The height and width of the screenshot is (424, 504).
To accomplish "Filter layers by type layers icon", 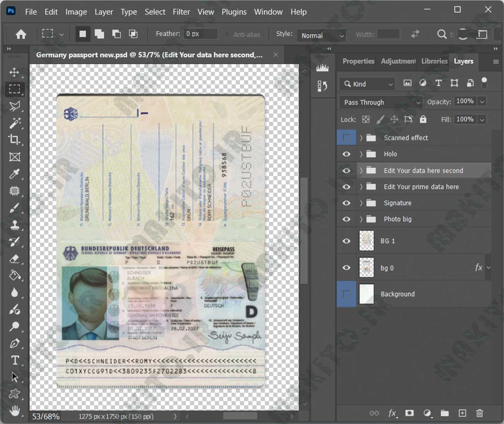I will 438,83.
